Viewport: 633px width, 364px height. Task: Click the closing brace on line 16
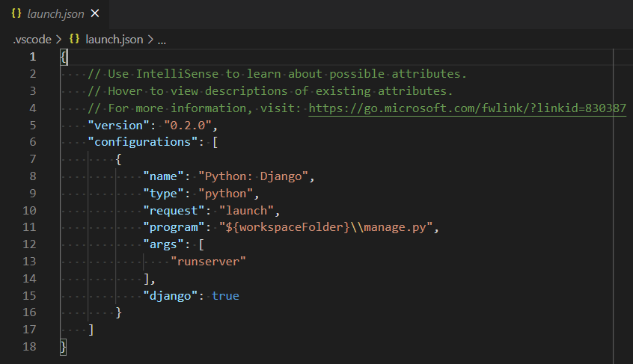tap(118, 312)
